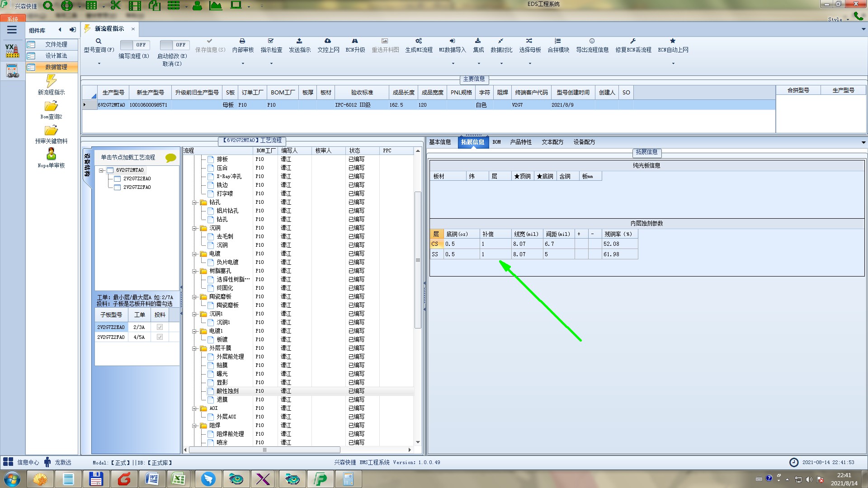Image resolution: width=868 pixels, height=488 pixels.
Task: Click the 修复ECN丢流程 wrench icon
Action: [633, 41]
